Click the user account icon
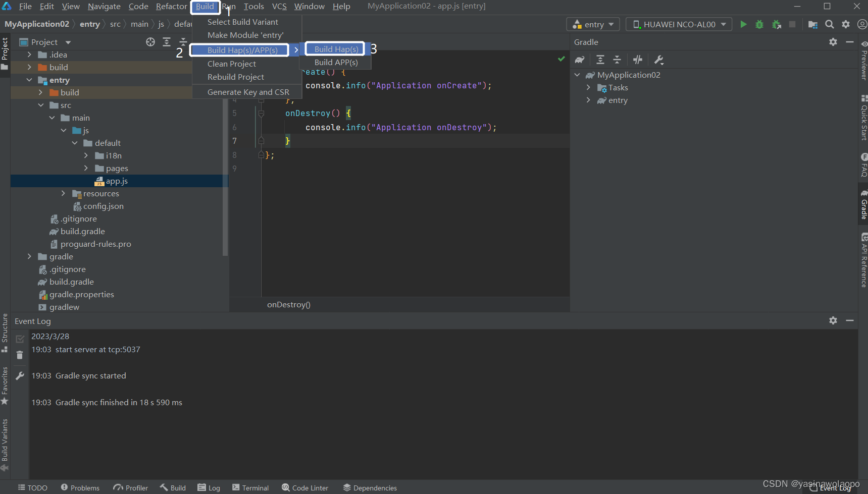The image size is (868, 494). tap(862, 24)
